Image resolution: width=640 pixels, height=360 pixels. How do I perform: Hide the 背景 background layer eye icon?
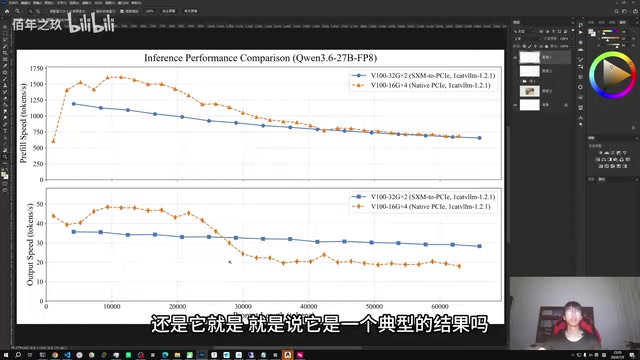pos(515,105)
